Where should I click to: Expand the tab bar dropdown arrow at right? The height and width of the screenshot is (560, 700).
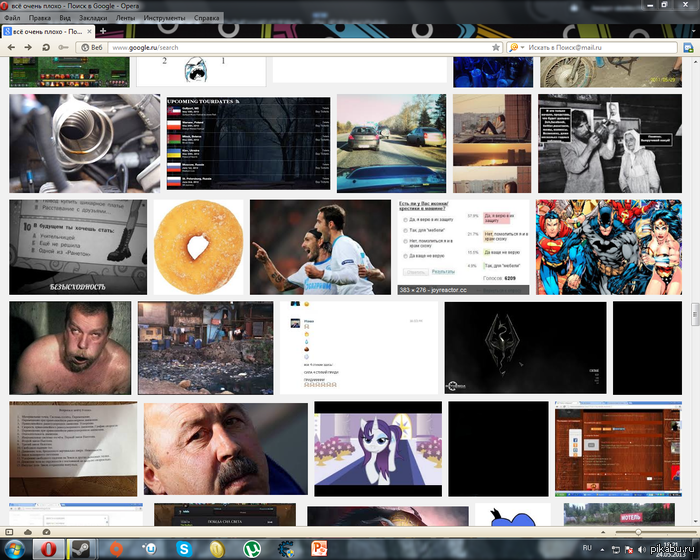pyautogui.click(x=694, y=31)
